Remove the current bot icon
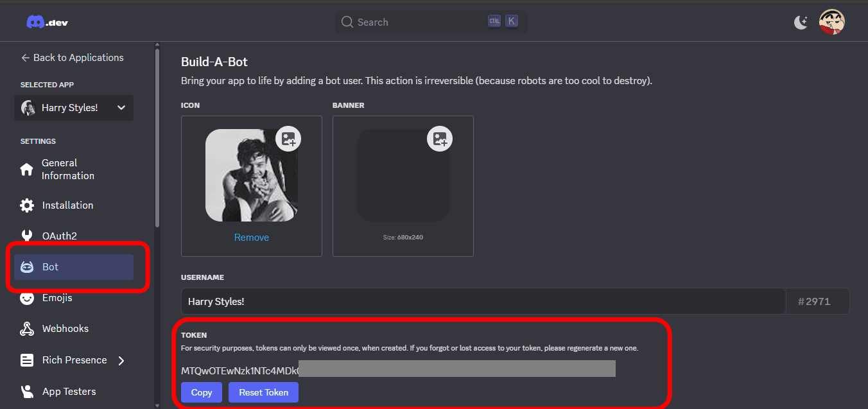 251,237
